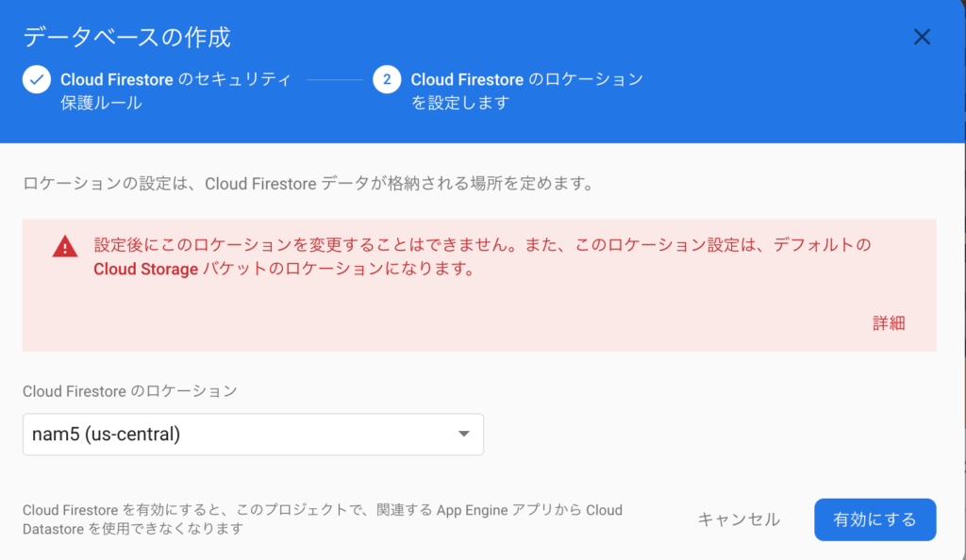Click the connector line between the steps
This screenshot has height=560, width=966.
335,79
